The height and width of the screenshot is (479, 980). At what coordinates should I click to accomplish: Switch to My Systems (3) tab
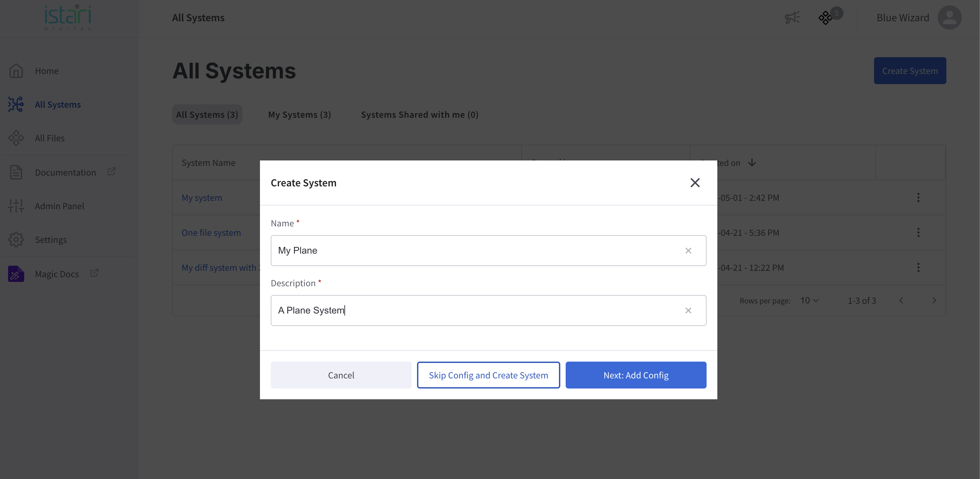(299, 114)
